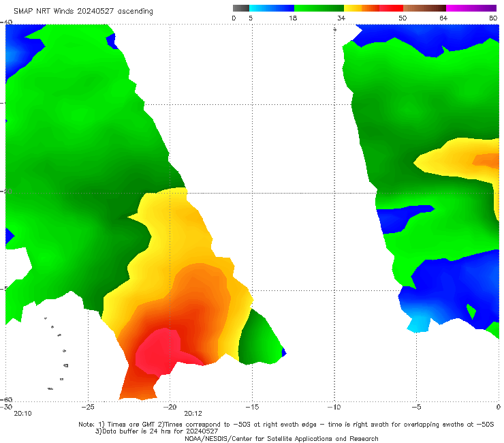The width and height of the screenshot is (504, 443).
Task: Click the latitude label '-50'
Action: (x=6, y=191)
